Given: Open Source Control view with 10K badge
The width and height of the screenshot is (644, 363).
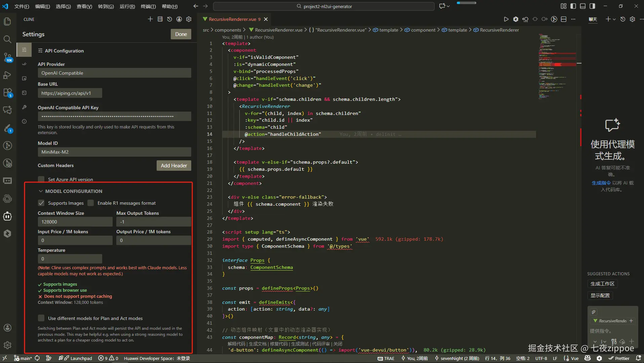Looking at the screenshot, I should 7,57.
